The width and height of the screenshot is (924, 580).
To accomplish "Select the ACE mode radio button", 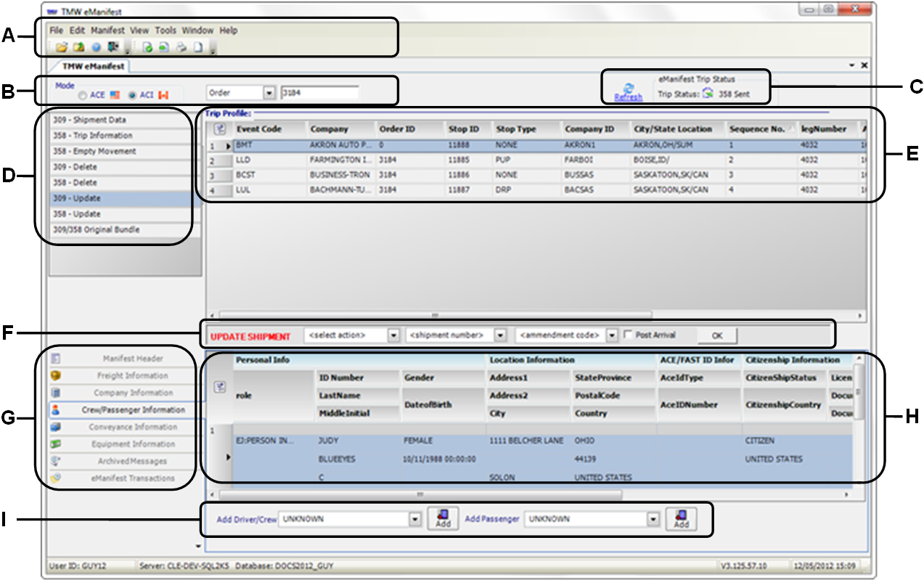I will 83,95.
